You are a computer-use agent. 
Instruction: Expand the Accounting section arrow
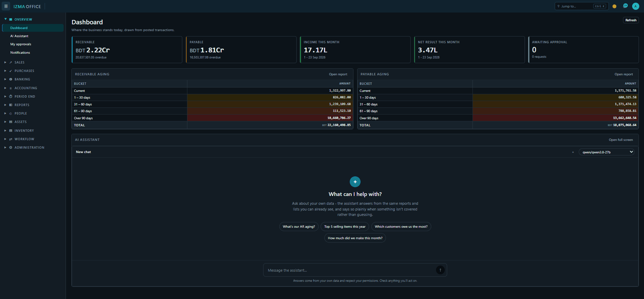tap(5, 88)
